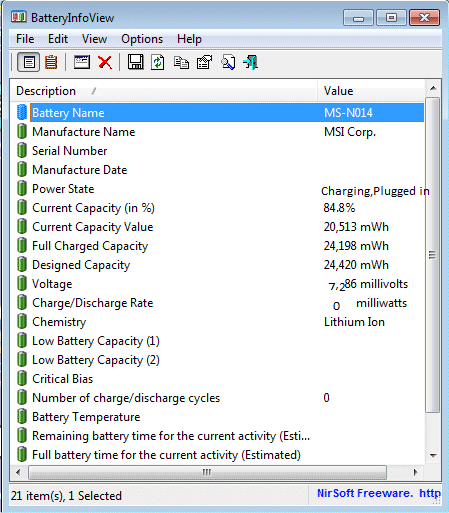Click the Value column header
449x513 pixels.
371,91
